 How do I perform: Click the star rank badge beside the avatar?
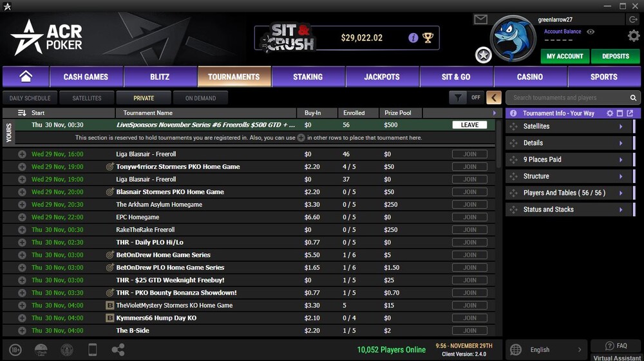484,55
